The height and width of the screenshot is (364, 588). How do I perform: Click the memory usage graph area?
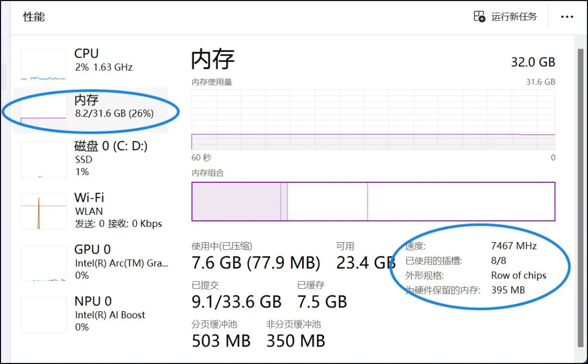[x=373, y=120]
